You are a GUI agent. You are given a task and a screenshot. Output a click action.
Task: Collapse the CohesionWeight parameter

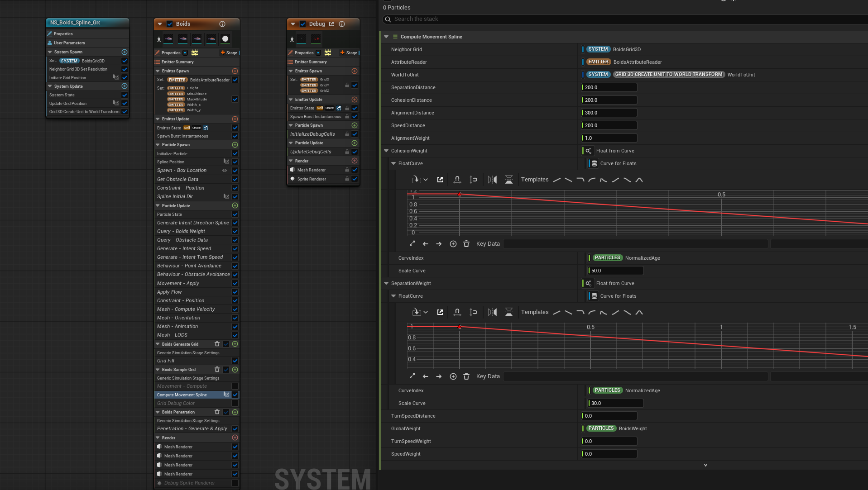coord(386,151)
